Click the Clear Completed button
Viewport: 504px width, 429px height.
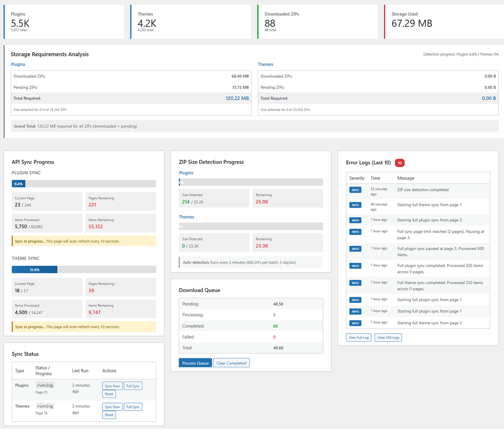point(231,363)
